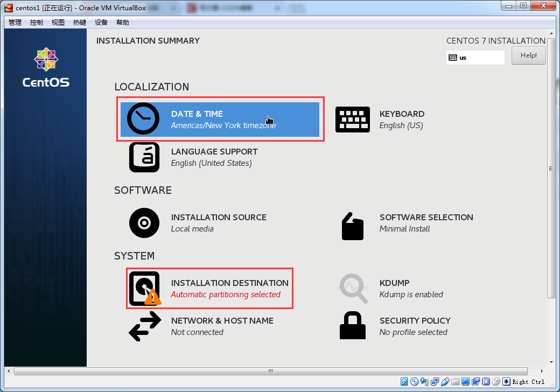
Task: Click the Security Policy padlock icon
Action: pos(353,325)
